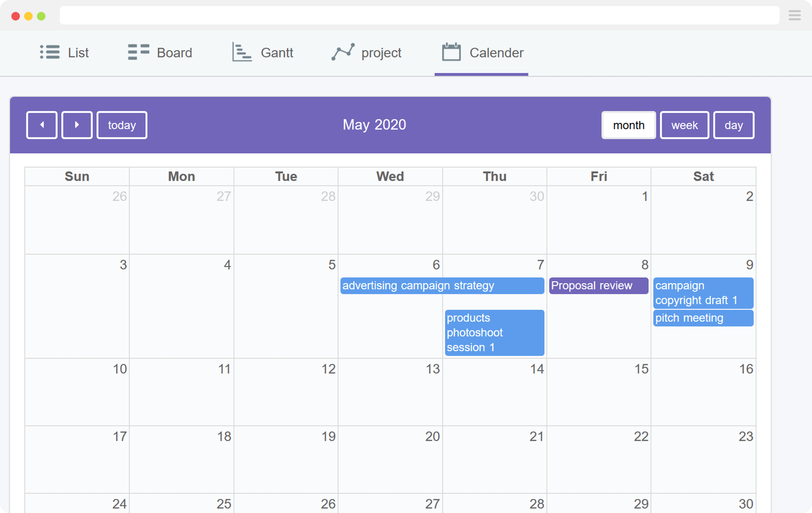Click the next month arrow
Viewport: 812px width, 513px height.
click(x=77, y=125)
